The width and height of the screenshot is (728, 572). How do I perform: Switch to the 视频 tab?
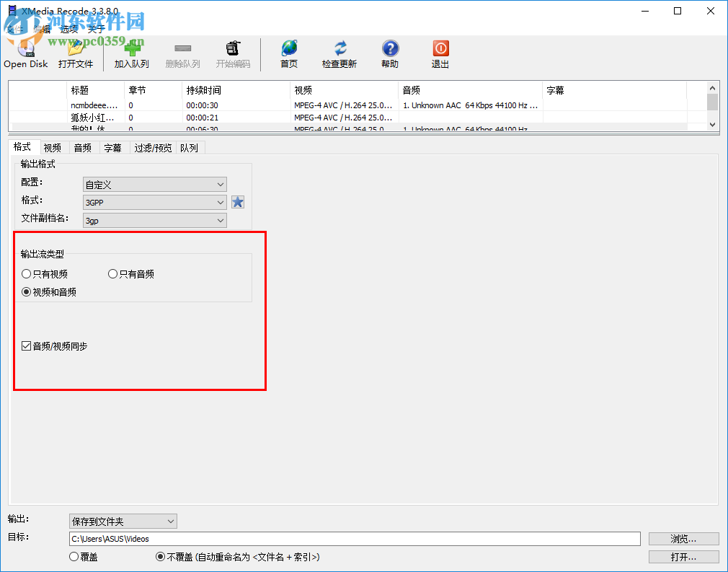52,147
